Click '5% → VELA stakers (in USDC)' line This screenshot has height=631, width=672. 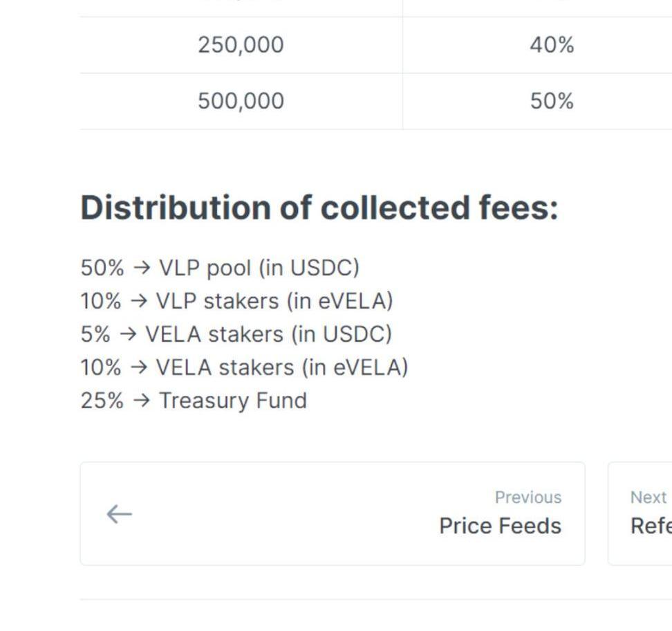click(236, 334)
